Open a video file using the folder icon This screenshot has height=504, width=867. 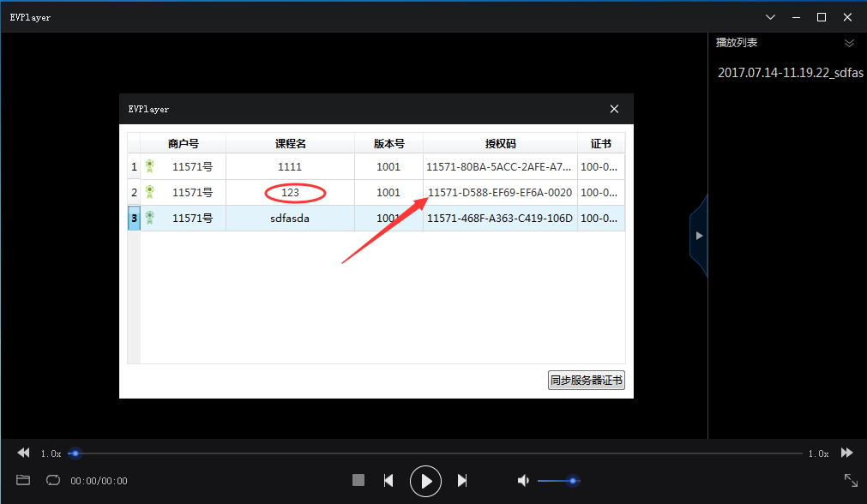(22, 480)
